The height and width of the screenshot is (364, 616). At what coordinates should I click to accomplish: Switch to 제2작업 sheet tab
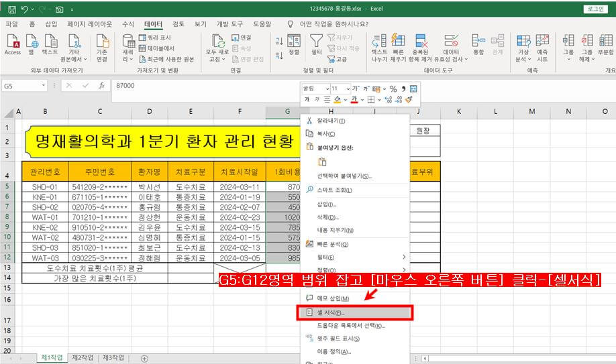tap(83, 358)
